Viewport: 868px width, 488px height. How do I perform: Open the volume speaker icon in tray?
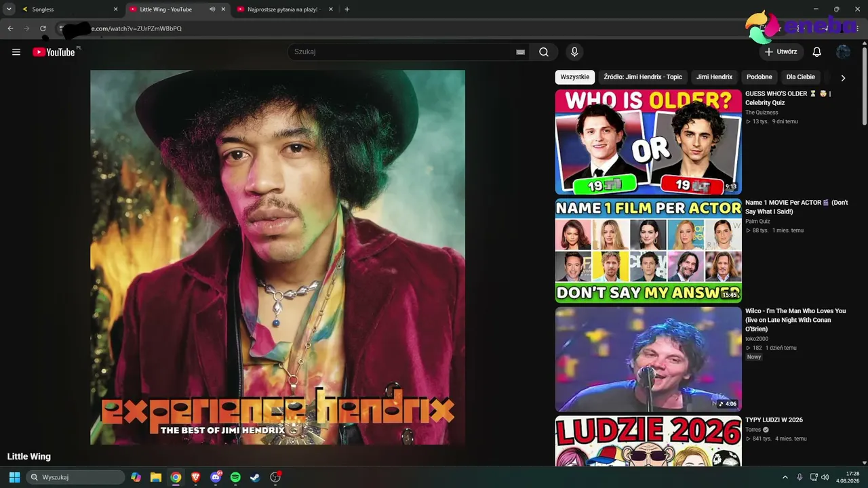825,477
